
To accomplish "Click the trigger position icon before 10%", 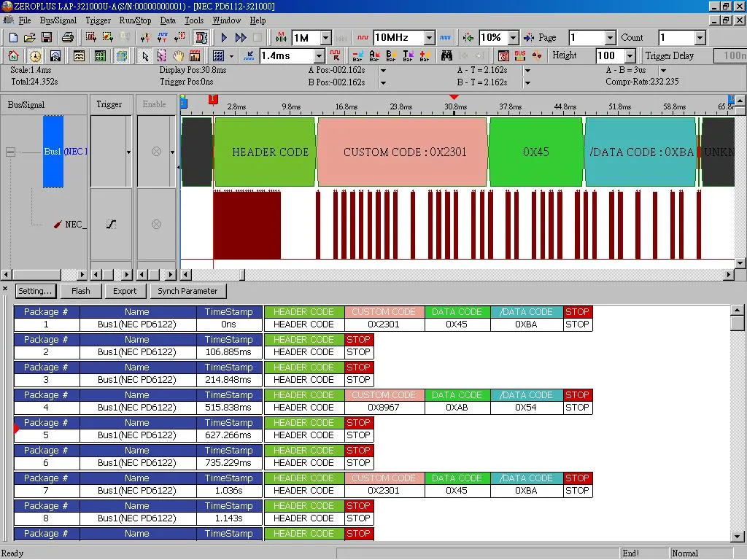I will point(468,38).
